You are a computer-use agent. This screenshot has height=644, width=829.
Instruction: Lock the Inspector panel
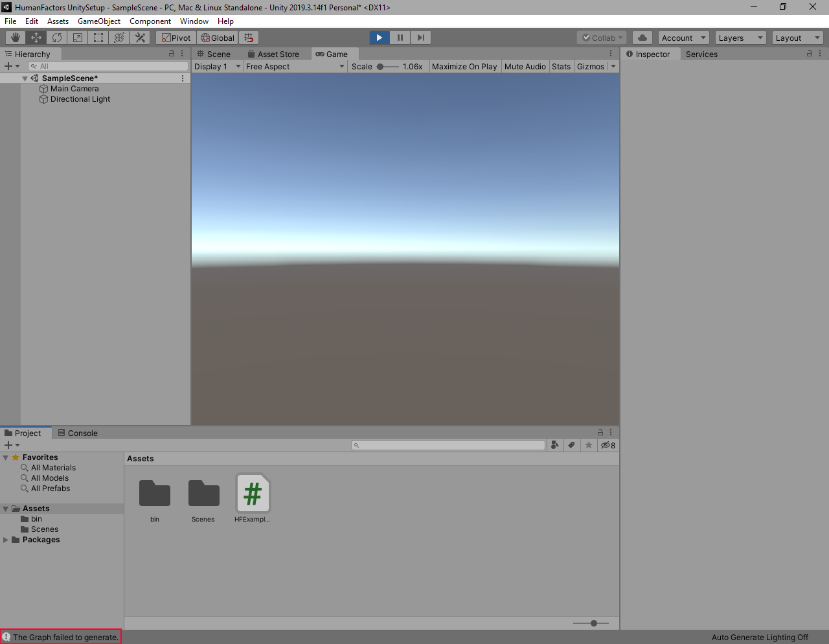[810, 53]
